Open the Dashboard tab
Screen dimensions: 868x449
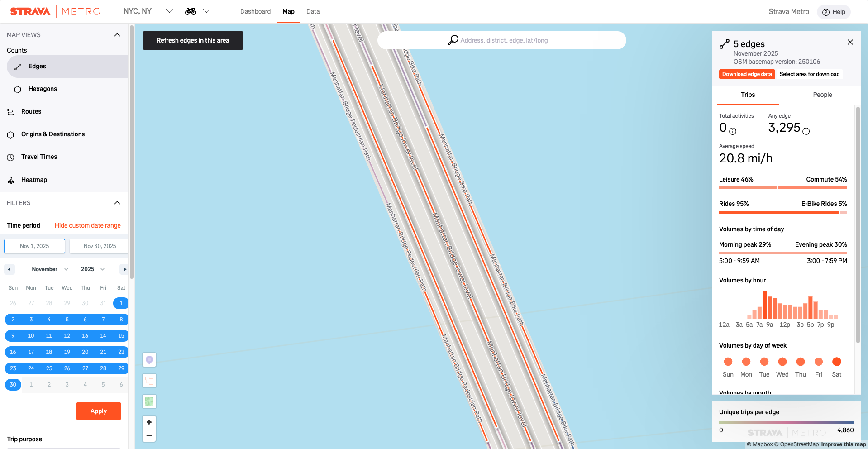coord(255,12)
